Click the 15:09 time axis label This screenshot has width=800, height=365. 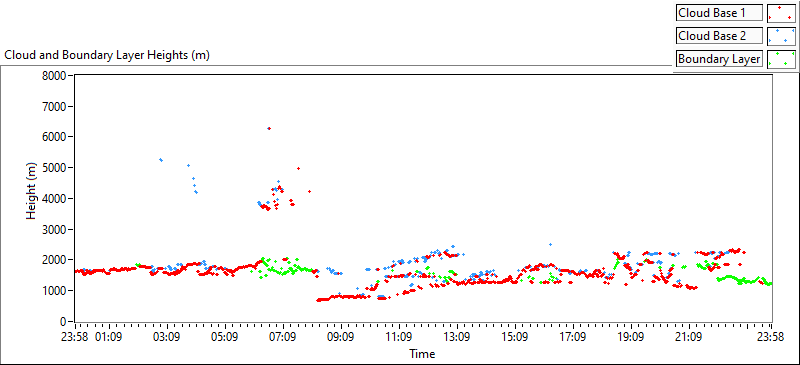click(515, 337)
